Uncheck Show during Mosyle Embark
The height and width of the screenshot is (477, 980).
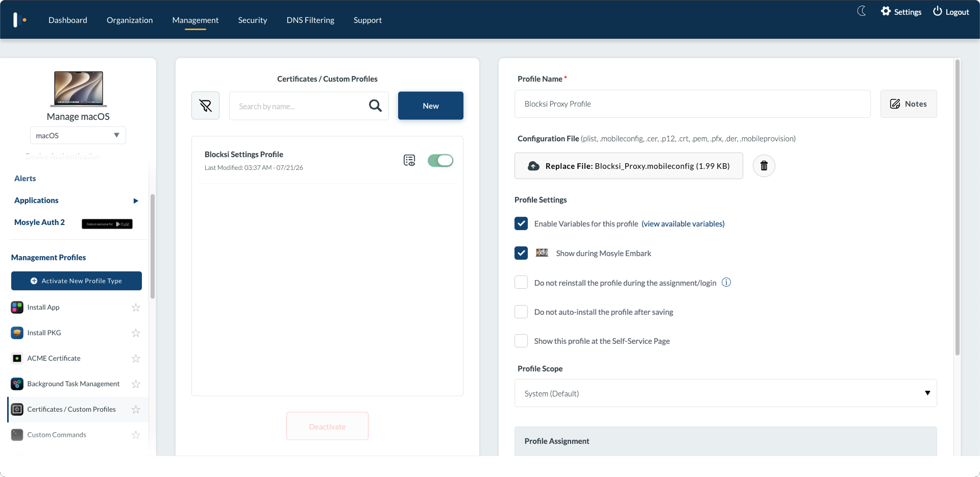pyautogui.click(x=521, y=253)
